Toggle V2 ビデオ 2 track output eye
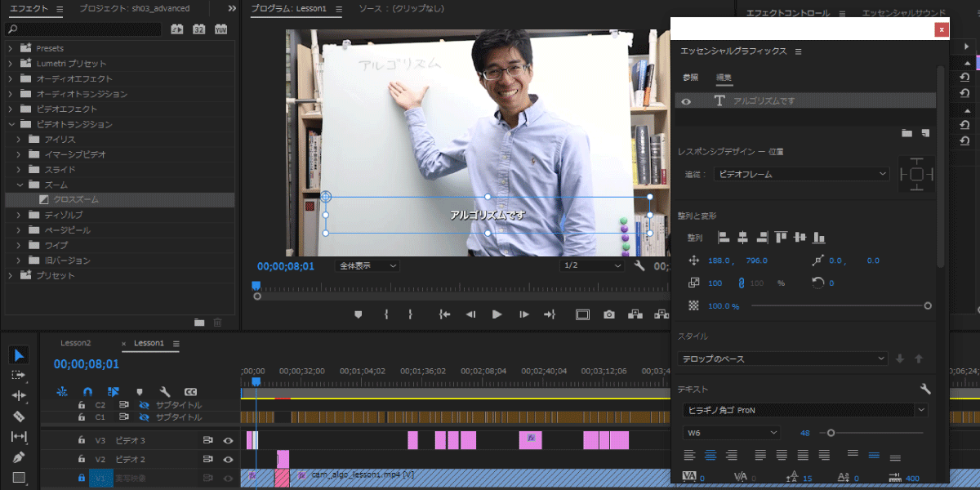Screen dimensions: 980x490 pyautogui.click(x=228, y=460)
